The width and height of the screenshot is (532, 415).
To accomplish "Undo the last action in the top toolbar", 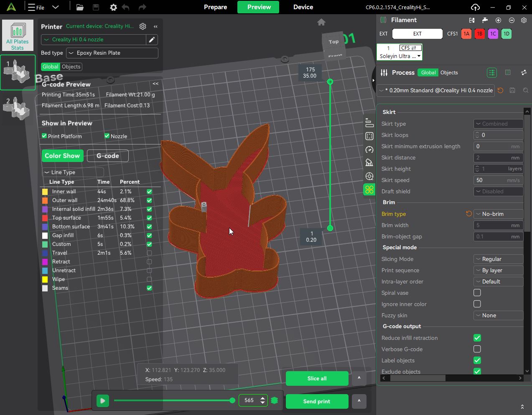I will [x=125, y=7].
